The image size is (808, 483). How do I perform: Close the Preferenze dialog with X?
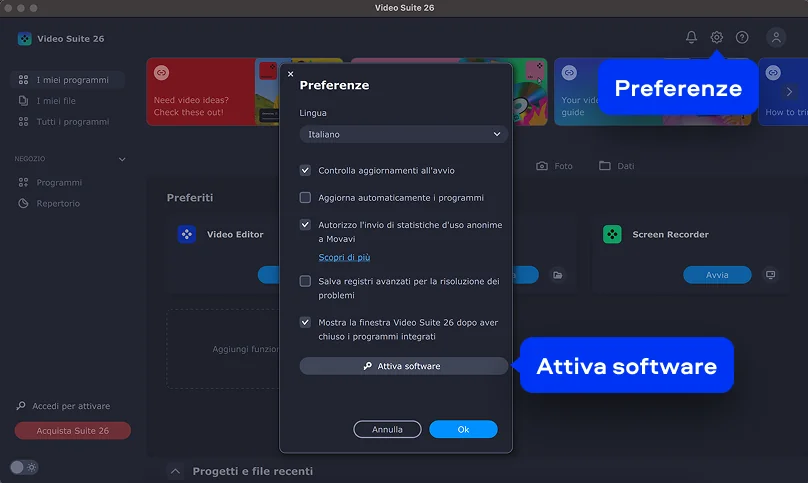(291, 74)
